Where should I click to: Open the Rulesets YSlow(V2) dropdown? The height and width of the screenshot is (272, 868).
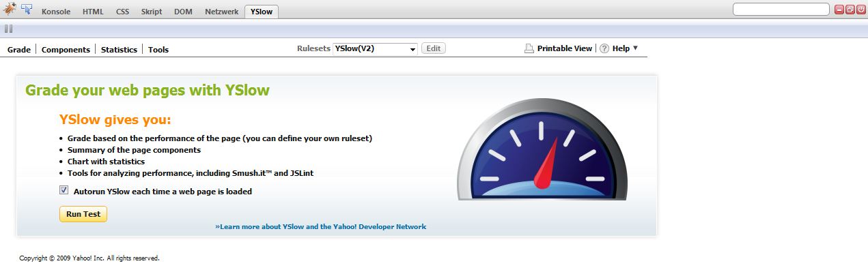[x=375, y=48]
